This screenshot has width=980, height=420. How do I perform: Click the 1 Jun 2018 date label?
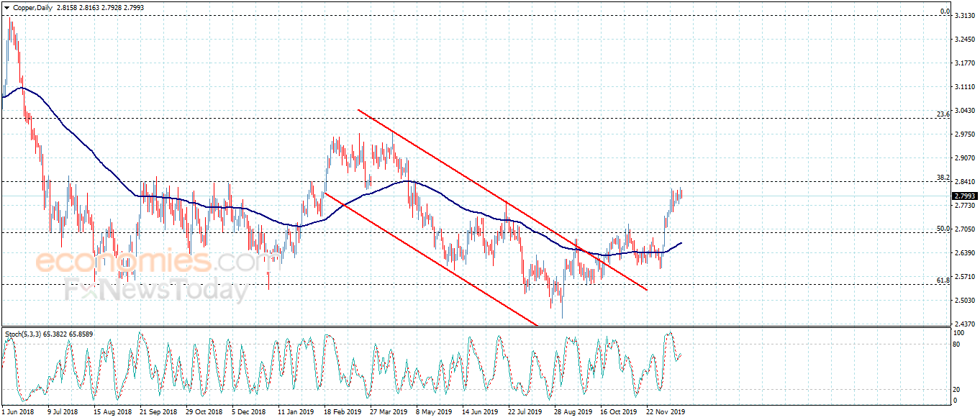[x=18, y=412]
